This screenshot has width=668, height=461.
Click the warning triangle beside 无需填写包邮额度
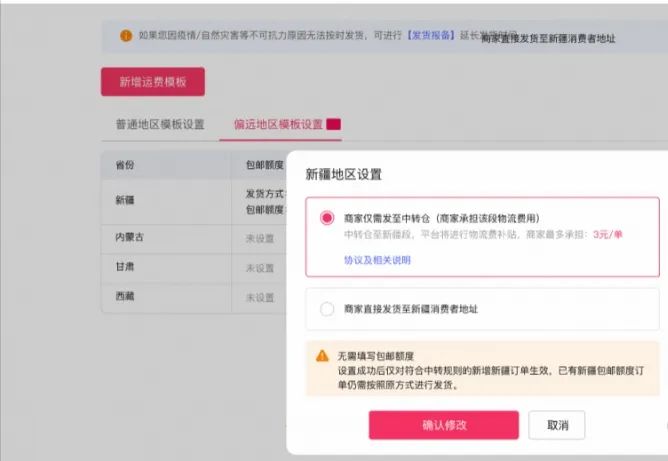[322, 355]
